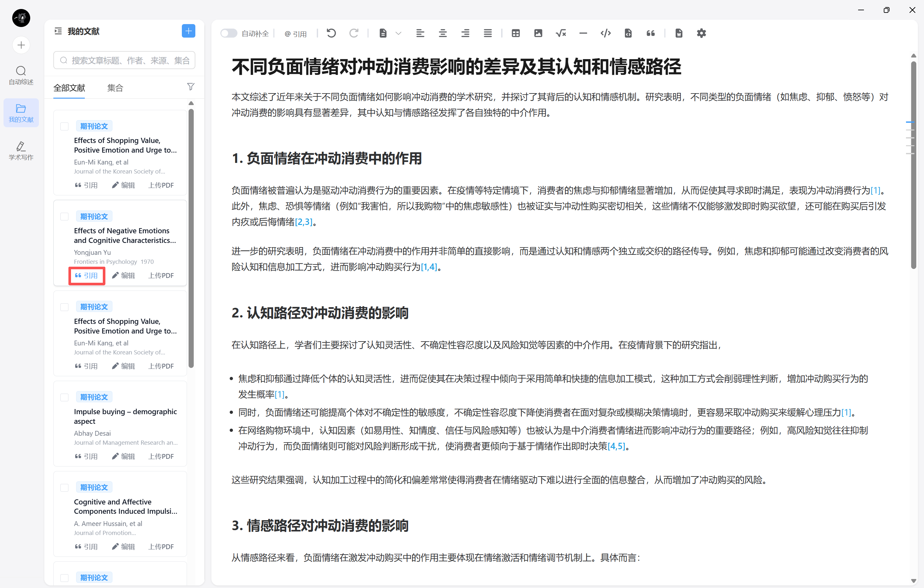Insert math formula with square-root icon
The image size is (924, 588).
pyautogui.click(x=561, y=33)
